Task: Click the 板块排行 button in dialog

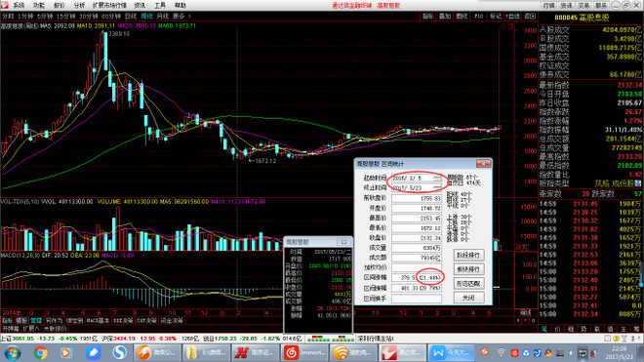Action: click(468, 269)
